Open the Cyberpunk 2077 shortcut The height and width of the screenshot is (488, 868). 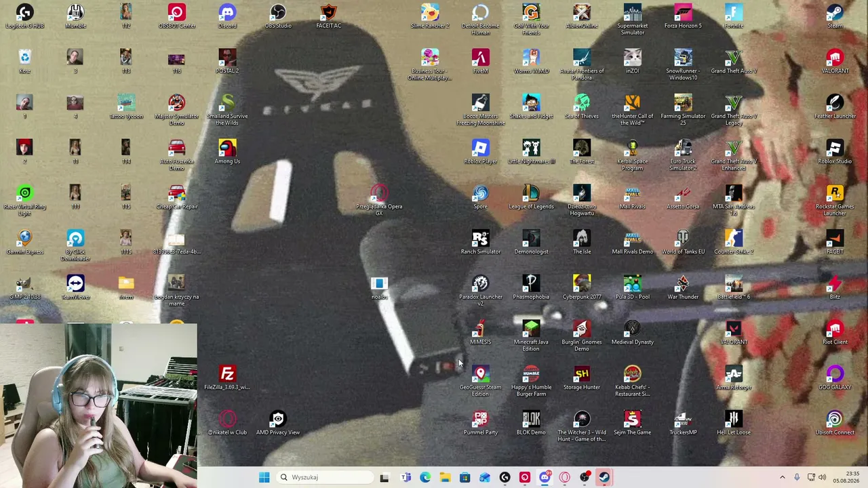[582, 288]
